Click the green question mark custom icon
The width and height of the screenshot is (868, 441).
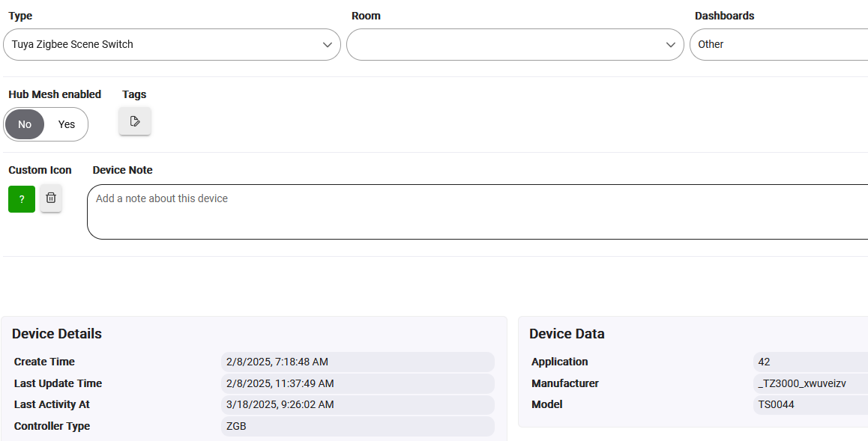pyautogui.click(x=22, y=199)
